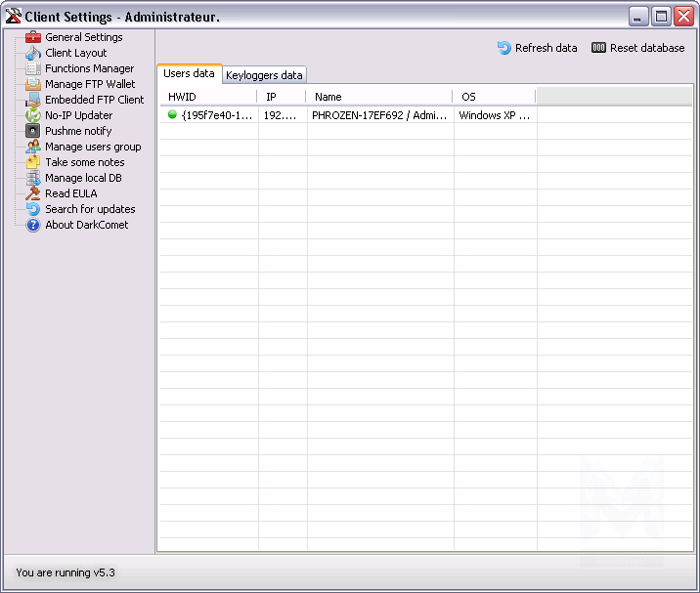Click the Manage FTP Wallet icon
This screenshot has height=593, width=700.
pos(33,84)
